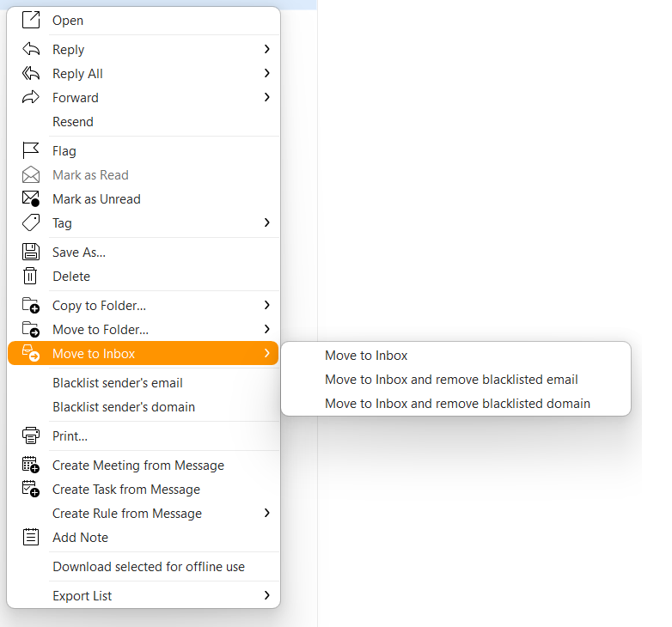Expand Create Rule from Message chevron

267,513
